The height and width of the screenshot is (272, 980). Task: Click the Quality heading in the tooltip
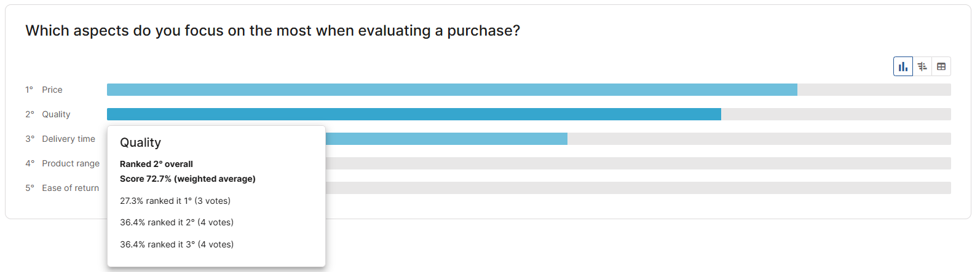click(140, 142)
